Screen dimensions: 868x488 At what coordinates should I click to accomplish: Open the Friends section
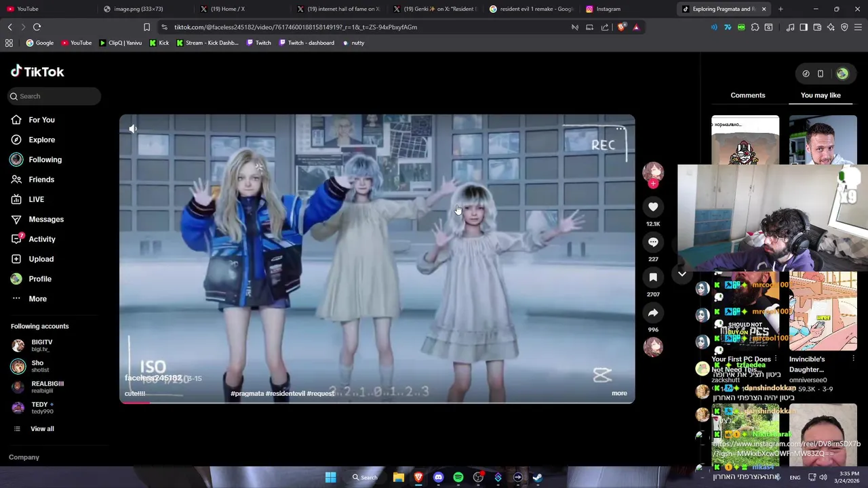(41, 180)
